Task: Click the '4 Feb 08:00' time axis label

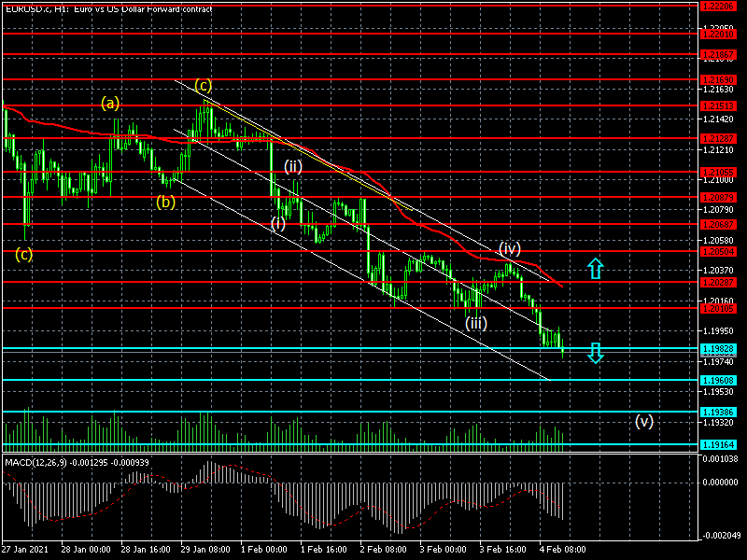Action: 563,549
